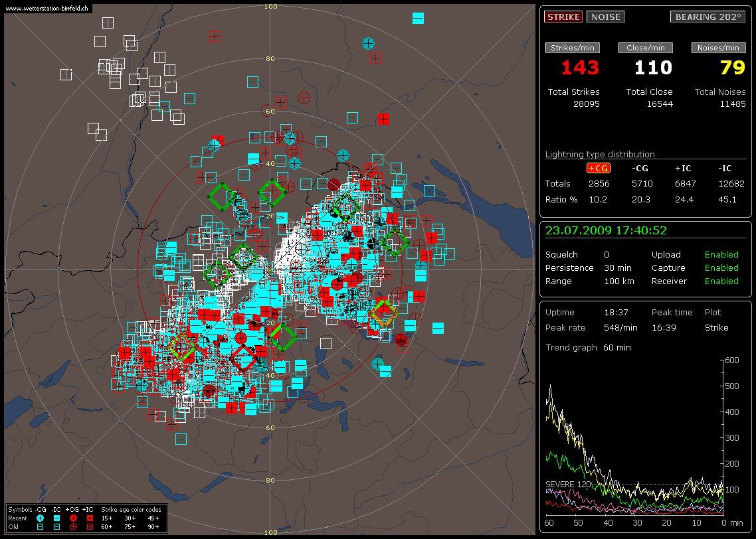The height and width of the screenshot is (539, 756).
Task: Change the Squelch value setting
Action: point(607,254)
